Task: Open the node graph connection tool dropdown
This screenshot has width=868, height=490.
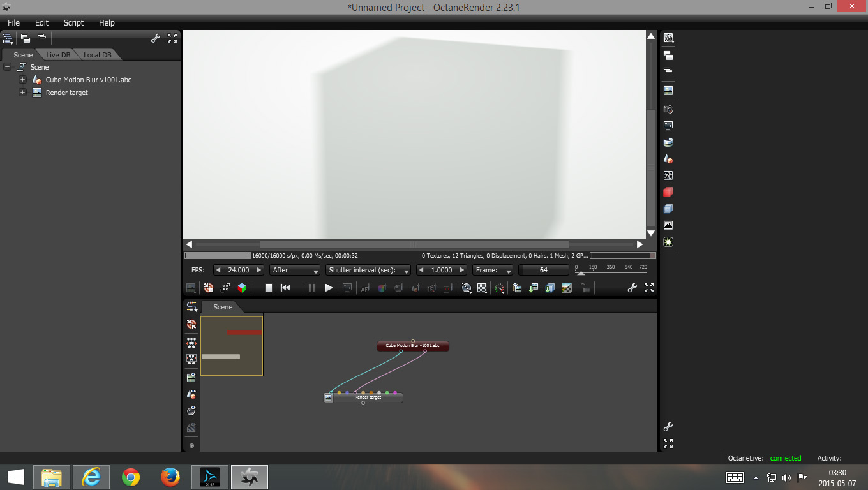Action: point(191,307)
